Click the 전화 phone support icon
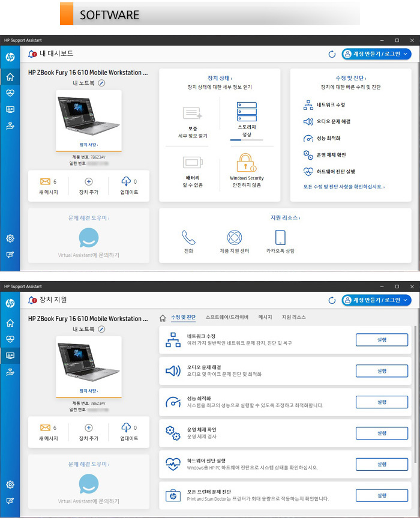 pos(189,237)
